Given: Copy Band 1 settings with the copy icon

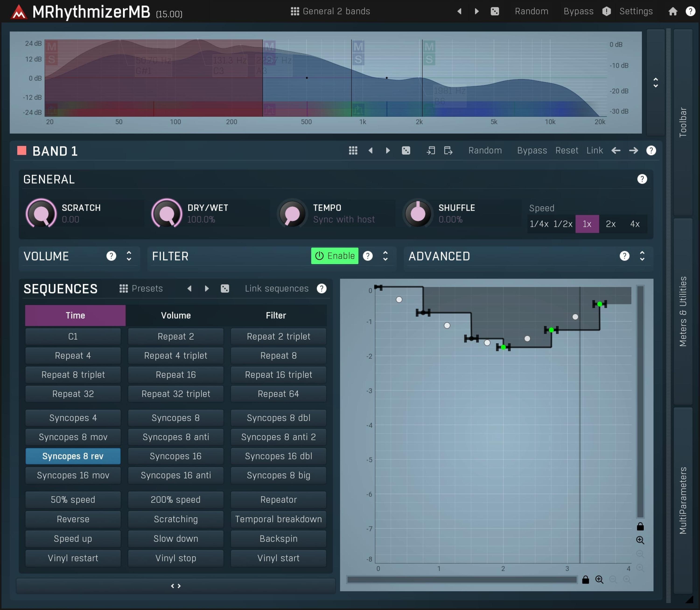Looking at the screenshot, I should tap(431, 150).
